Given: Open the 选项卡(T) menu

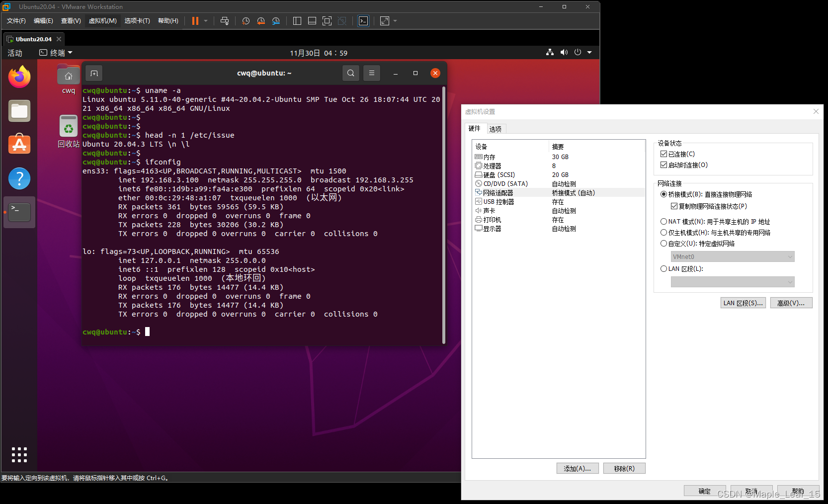Looking at the screenshot, I should pyautogui.click(x=137, y=21).
